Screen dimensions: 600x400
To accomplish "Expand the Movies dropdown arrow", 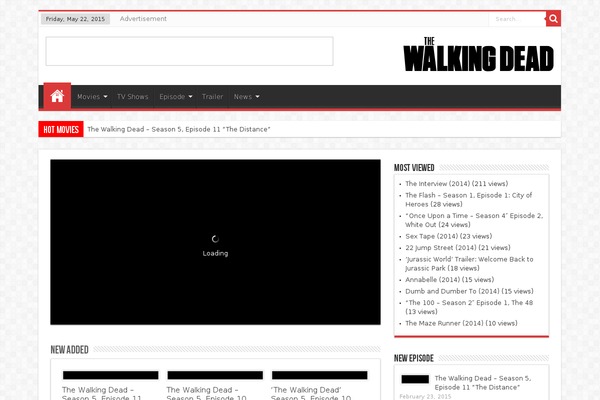I will [x=105, y=96].
